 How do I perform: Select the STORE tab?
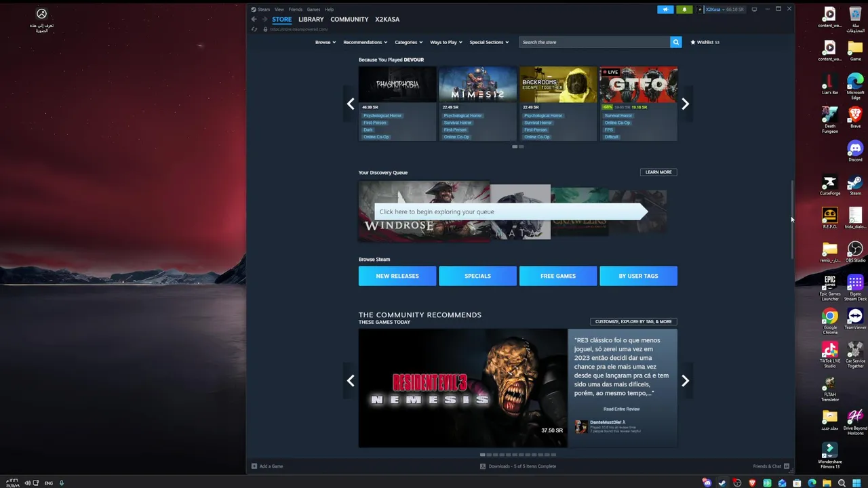(282, 19)
